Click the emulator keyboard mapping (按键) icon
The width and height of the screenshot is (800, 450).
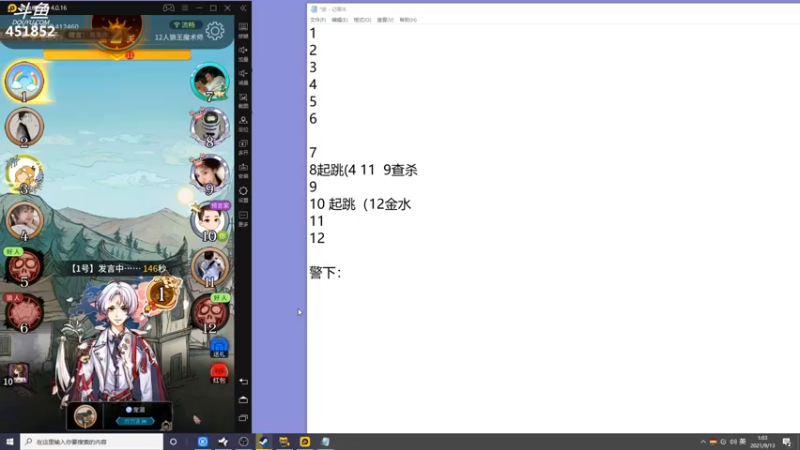[243, 30]
